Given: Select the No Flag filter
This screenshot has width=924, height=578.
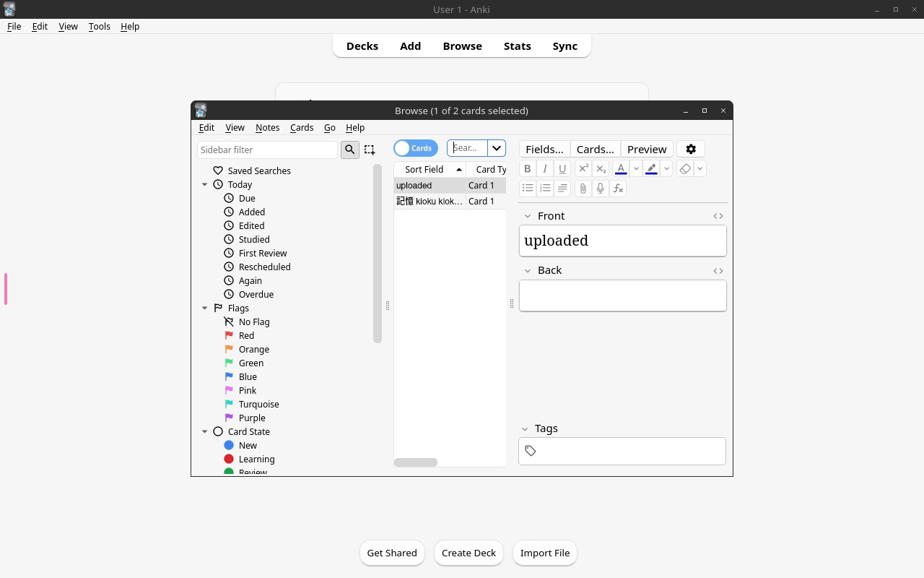Looking at the screenshot, I should (254, 322).
